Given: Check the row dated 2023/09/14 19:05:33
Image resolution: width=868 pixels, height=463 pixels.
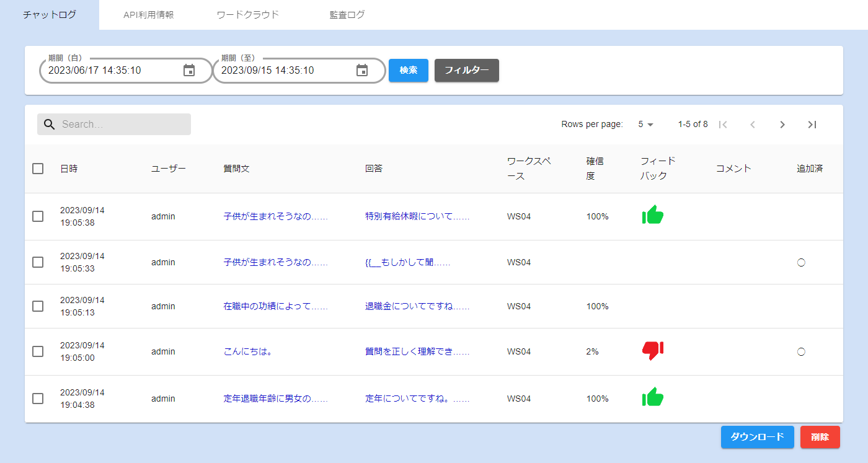Looking at the screenshot, I should 38,262.
